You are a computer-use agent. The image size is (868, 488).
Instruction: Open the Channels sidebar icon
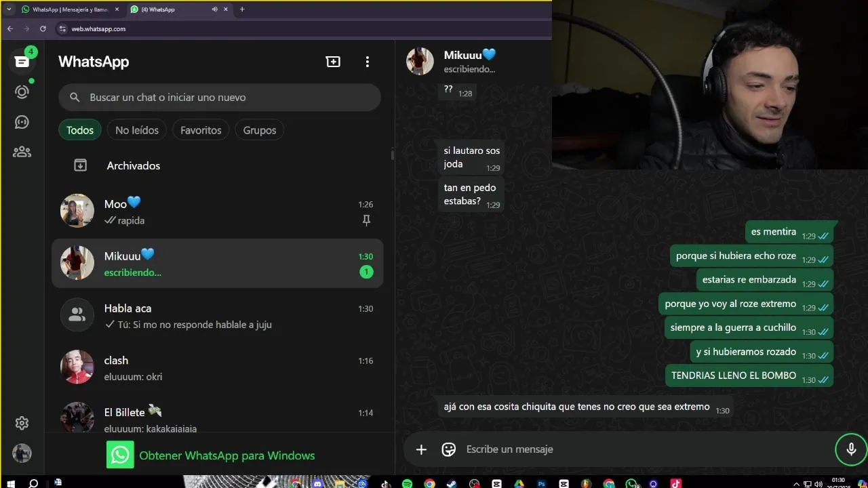pos(22,122)
